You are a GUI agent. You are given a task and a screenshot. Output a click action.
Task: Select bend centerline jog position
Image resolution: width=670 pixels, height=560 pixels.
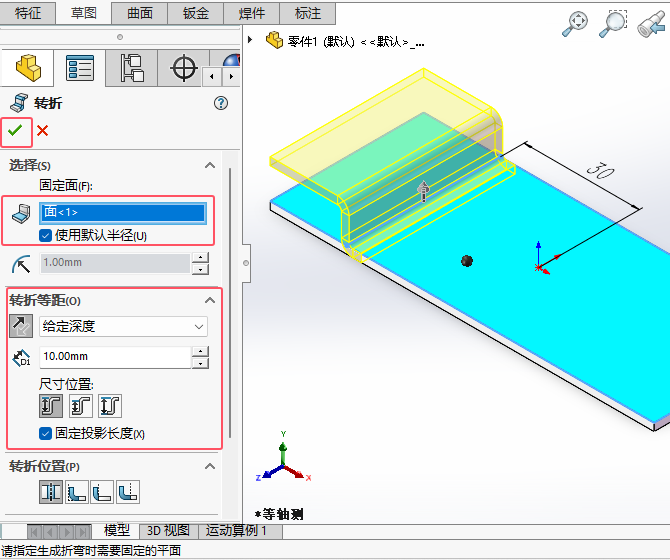[x=51, y=492]
